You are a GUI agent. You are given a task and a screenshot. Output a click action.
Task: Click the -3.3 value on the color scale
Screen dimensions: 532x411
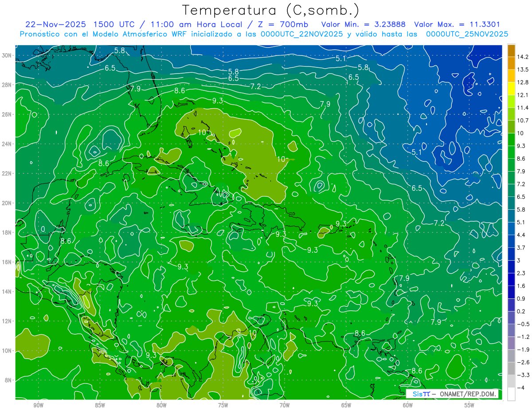[x=523, y=375]
